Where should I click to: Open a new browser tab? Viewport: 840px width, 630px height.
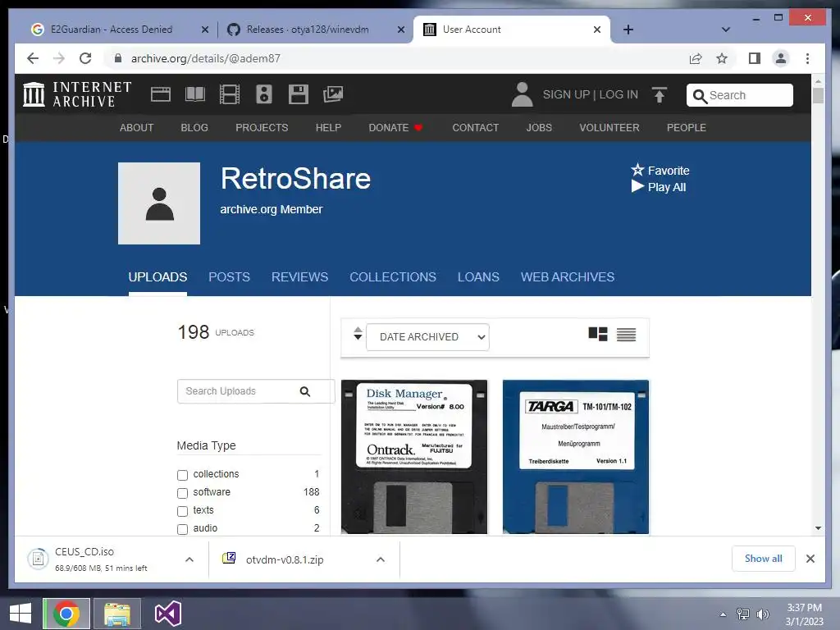click(x=628, y=30)
